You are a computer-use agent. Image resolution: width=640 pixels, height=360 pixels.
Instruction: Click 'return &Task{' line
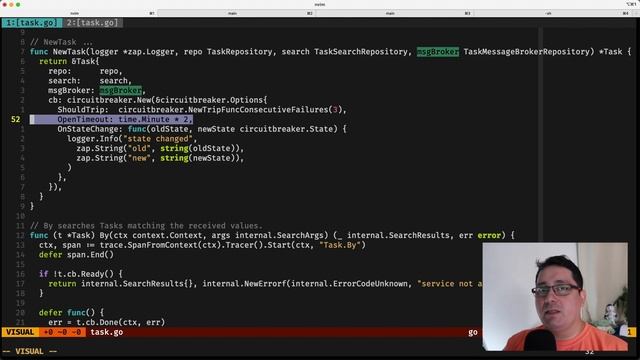[69, 61]
